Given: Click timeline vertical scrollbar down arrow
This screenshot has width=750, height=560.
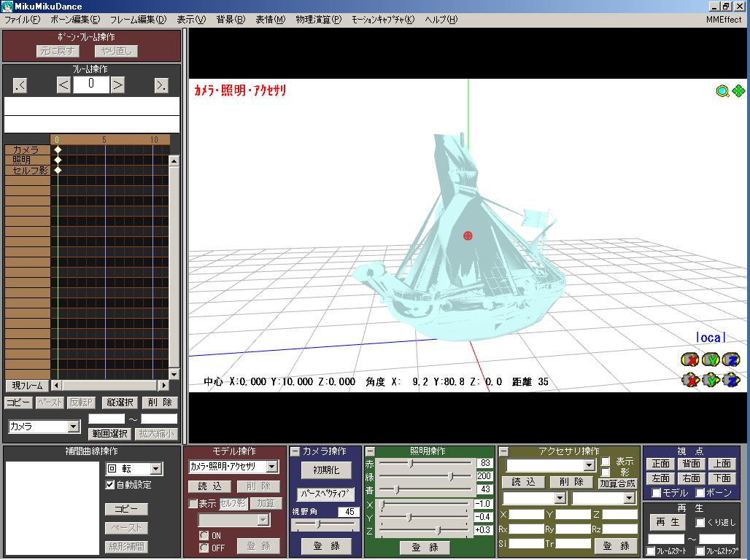Looking at the screenshot, I should click(174, 375).
